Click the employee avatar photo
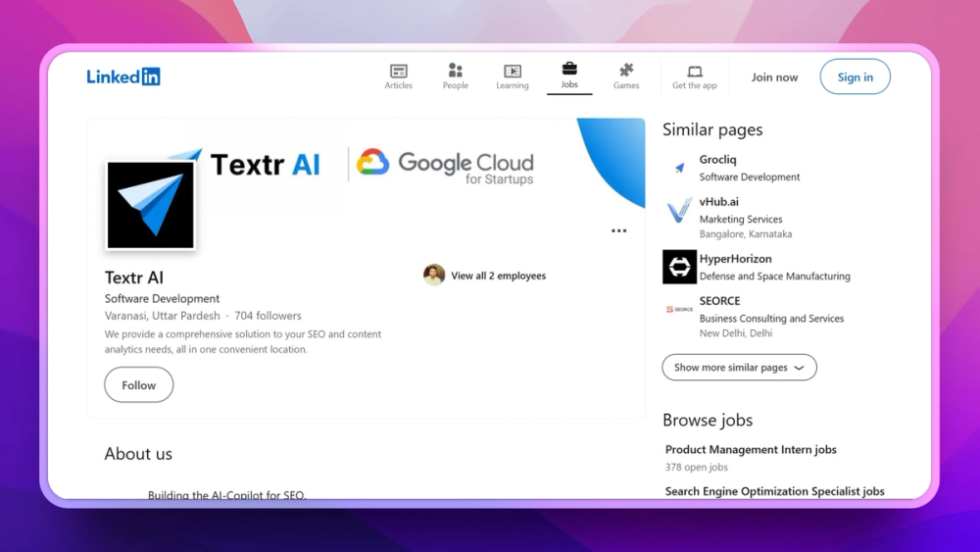Viewport: 980px width, 552px height. (x=434, y=276)
